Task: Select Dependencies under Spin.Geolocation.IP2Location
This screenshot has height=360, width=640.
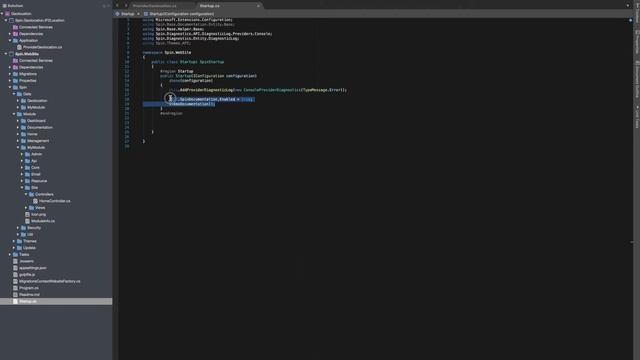Action: tap(56, 34)
